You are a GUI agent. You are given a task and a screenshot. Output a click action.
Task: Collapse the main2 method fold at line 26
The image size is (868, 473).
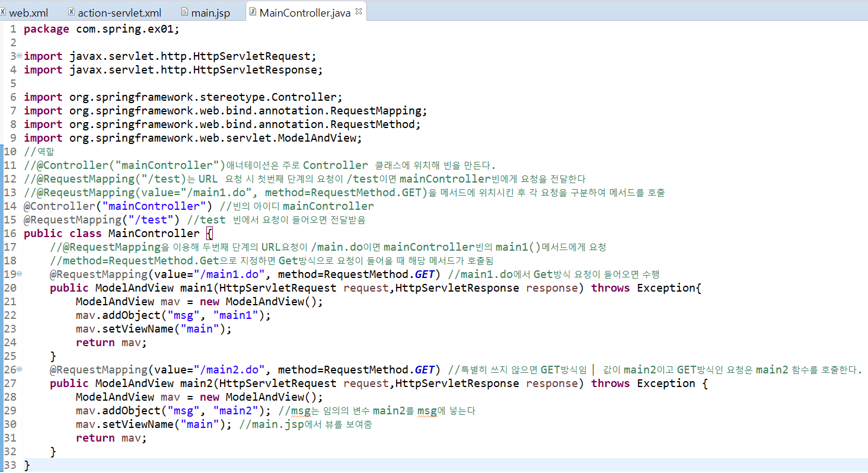pos(19,369)
